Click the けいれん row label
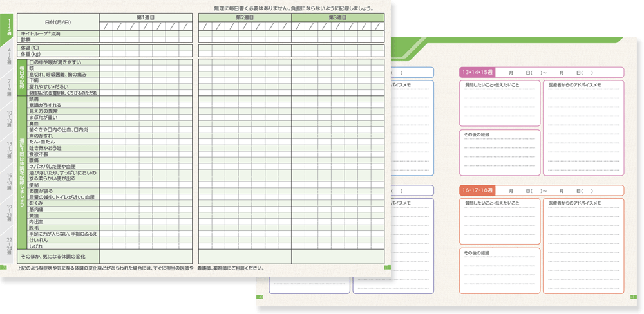The image size is (644, 314). (x=63, y=240)
